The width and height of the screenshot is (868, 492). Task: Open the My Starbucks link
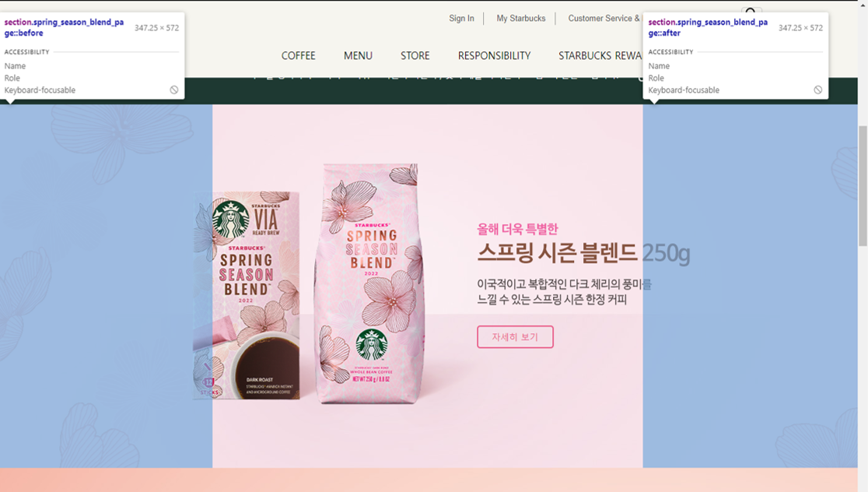point(521,18)
